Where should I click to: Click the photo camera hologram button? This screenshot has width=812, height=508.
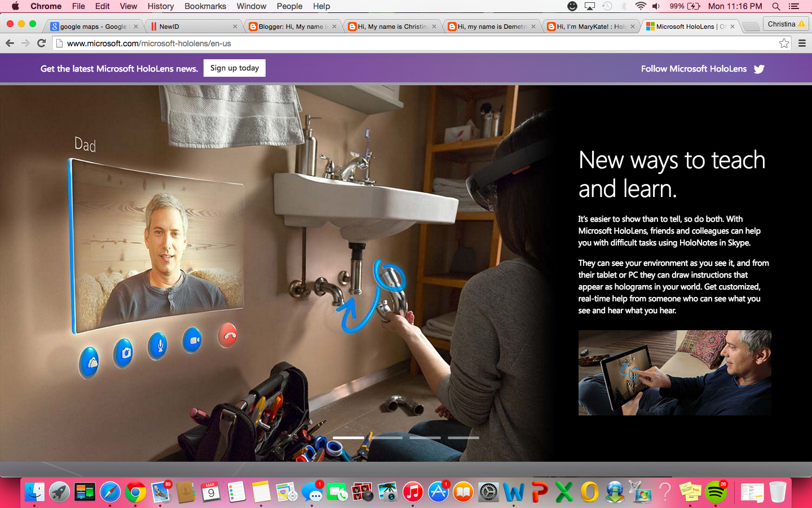coord(123,353)
